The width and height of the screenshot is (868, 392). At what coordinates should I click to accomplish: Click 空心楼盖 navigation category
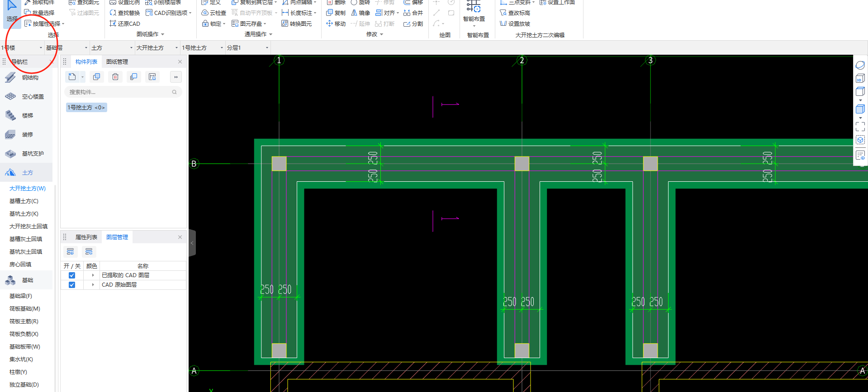26,96
